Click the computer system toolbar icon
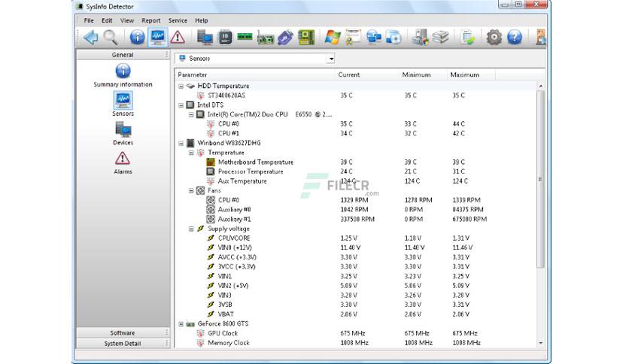 (205, 38)
